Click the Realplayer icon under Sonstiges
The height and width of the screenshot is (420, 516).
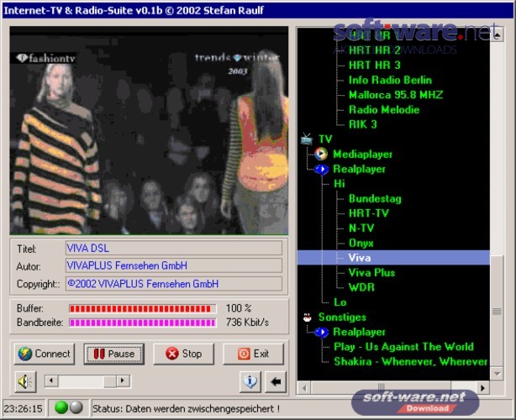[322, 332]
